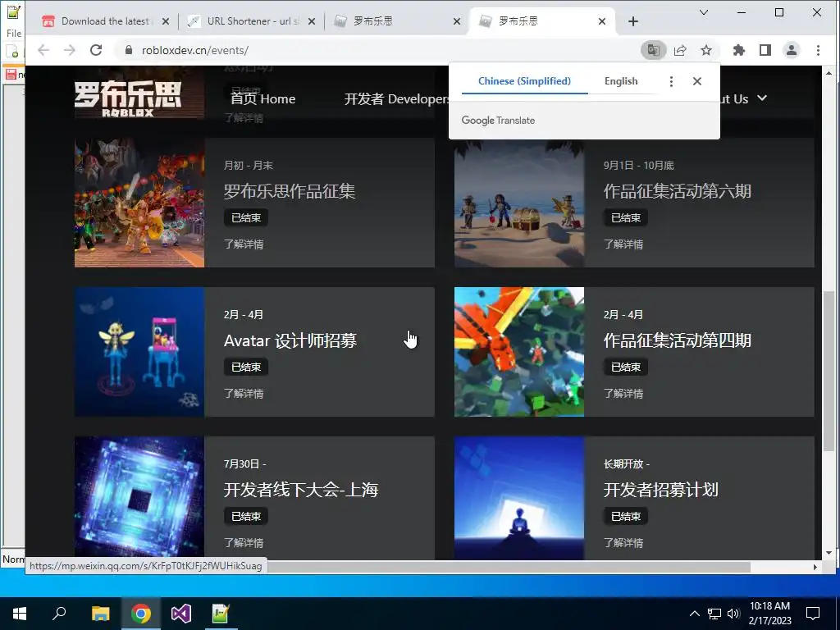The width and height of the screenshot is (840, 630).
Task: Click the beach treasure chest event thumbnail
Action: 519,203
